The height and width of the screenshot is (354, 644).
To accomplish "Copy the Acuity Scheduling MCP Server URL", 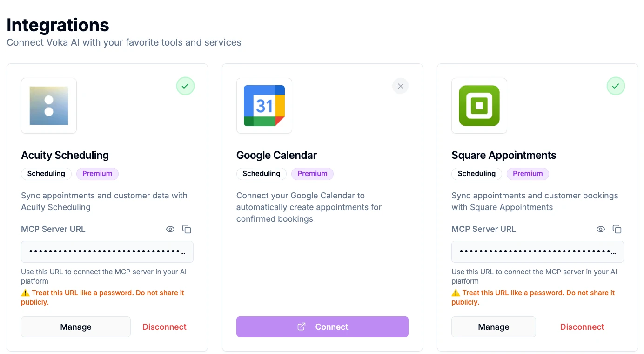I will point(187,229).
